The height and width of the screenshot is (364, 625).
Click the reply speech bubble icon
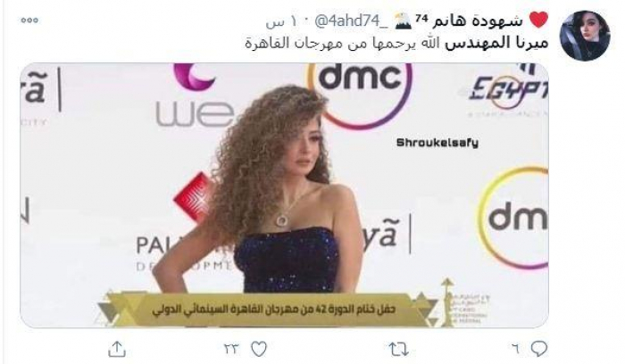tap(538, 349)
